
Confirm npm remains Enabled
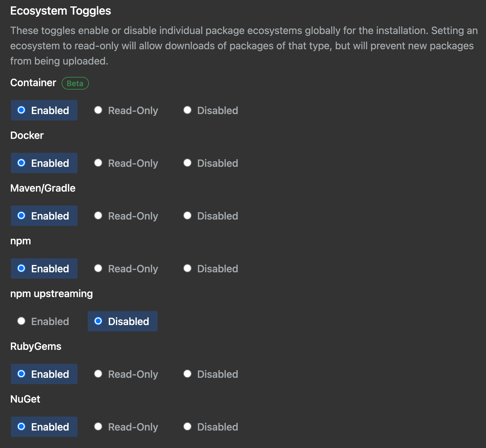pos(44,268)
